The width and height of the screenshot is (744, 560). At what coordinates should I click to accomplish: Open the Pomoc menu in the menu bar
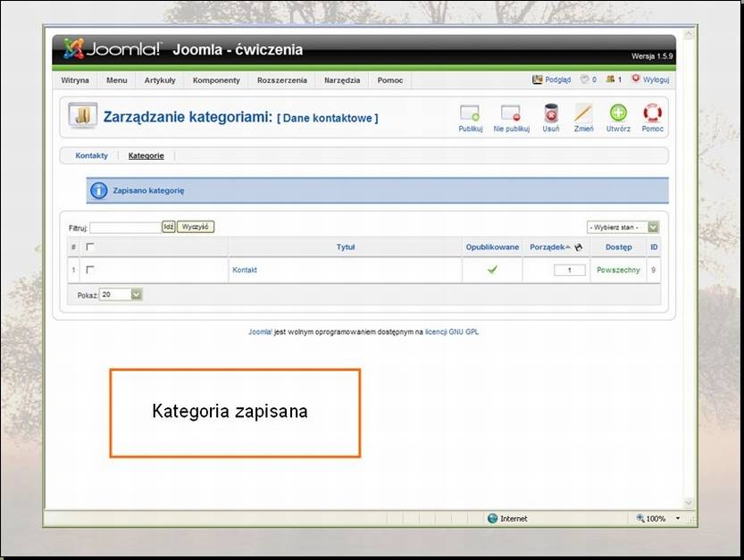tap(390, 80)
